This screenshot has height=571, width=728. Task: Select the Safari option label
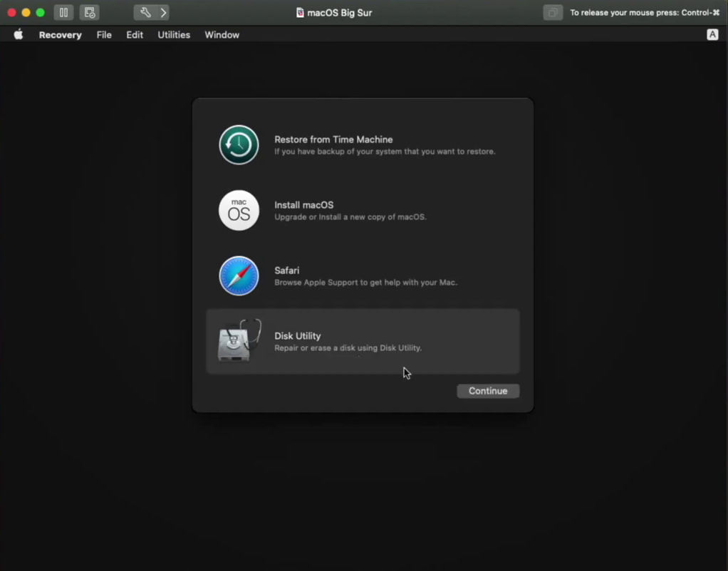coord(287,270)
